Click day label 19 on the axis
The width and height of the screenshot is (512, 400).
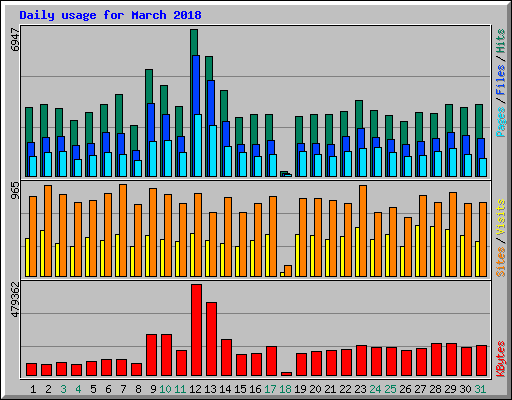pos(300,389)
